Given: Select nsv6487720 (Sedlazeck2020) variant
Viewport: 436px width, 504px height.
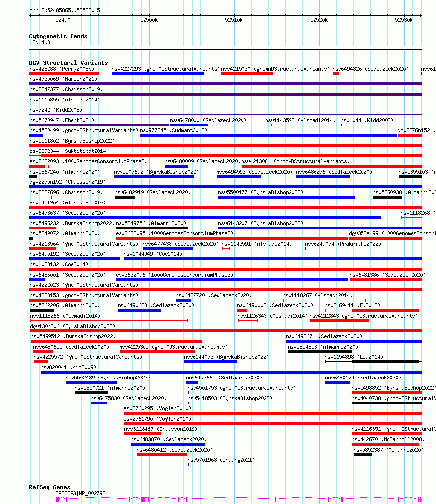Looking at the screenshot, I should click(x=183, y=300).
